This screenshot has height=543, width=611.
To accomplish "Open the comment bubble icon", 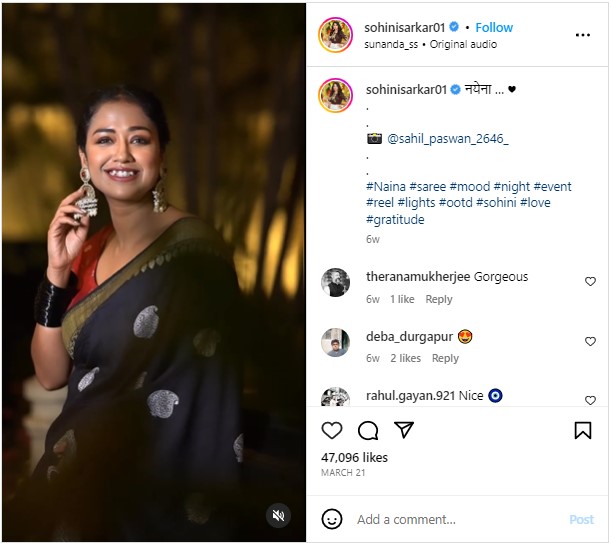I will (368, 430).
